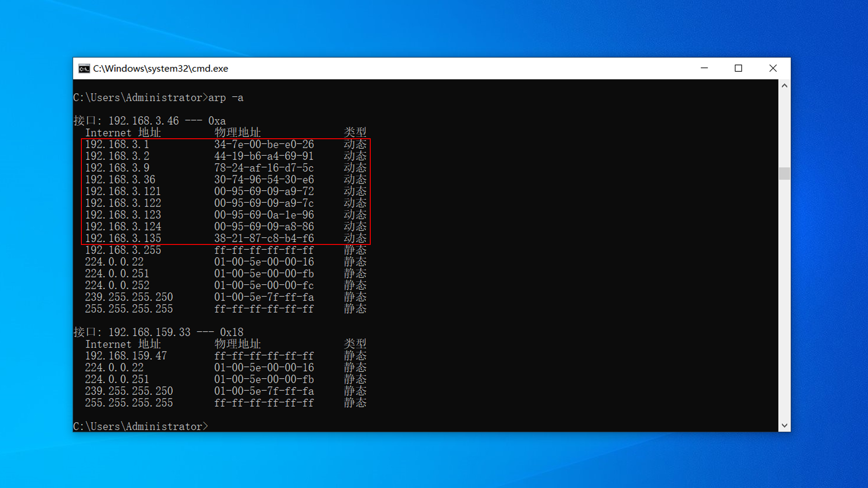This screenshot has width=868, height=488.
Task: Minimize the command prompt window
Action: (x=704, y=68)
